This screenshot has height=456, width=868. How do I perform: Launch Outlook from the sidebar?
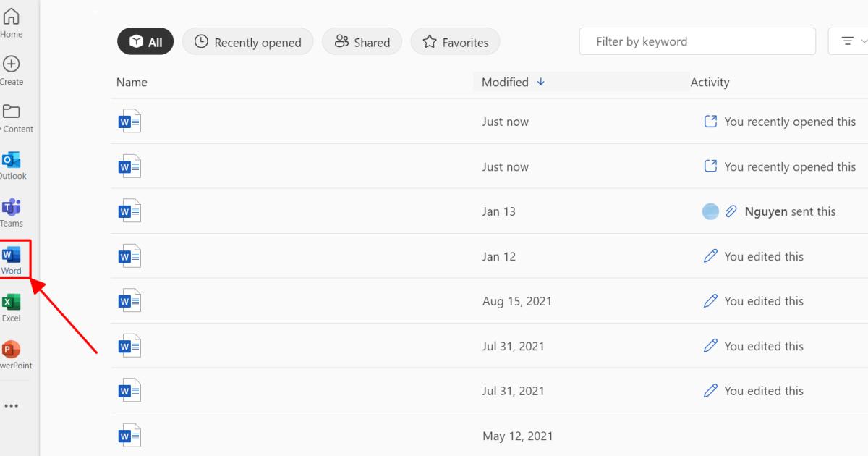point(12,160)
